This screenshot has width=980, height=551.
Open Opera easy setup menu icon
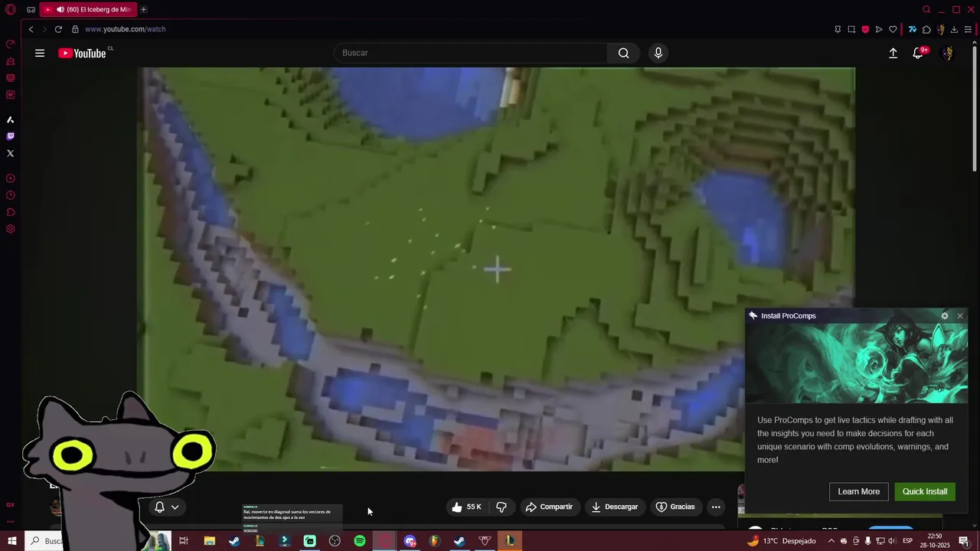(x=968, y=29)
